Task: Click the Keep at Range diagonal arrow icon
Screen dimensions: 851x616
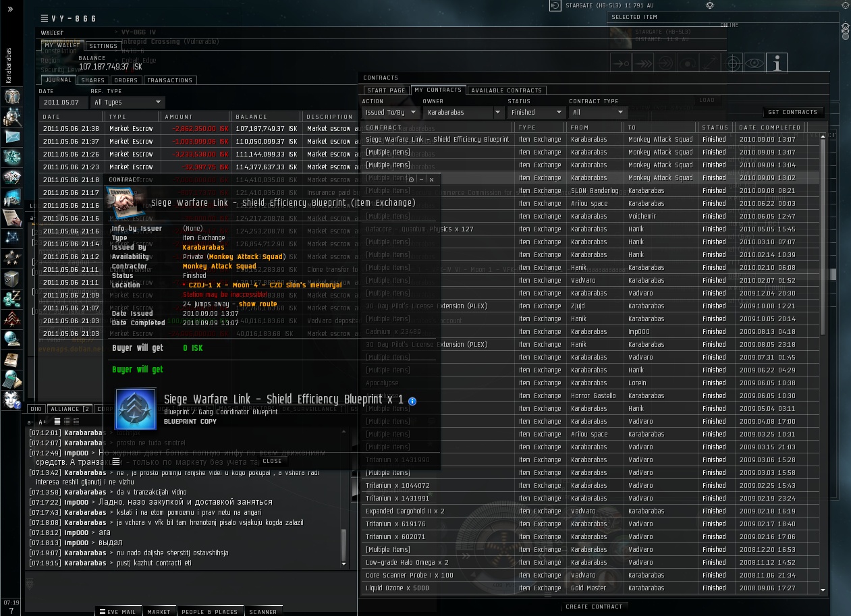Action: pos(710,63)
